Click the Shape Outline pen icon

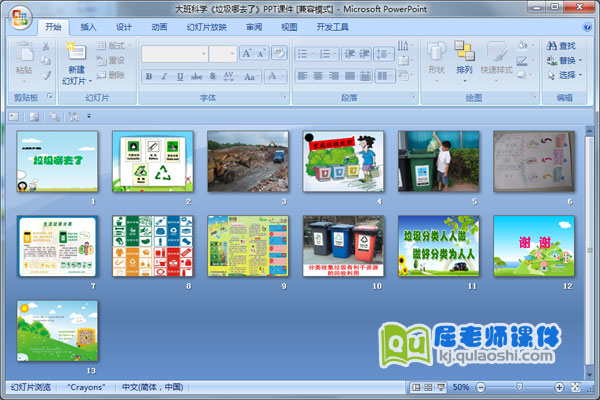coord(522,60)
